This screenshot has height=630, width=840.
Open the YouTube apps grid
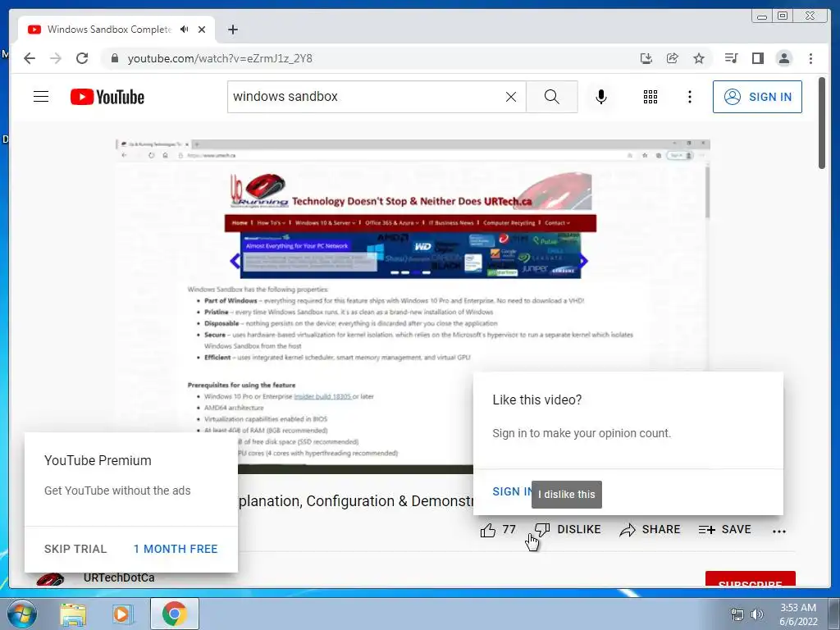click(651, 97)
